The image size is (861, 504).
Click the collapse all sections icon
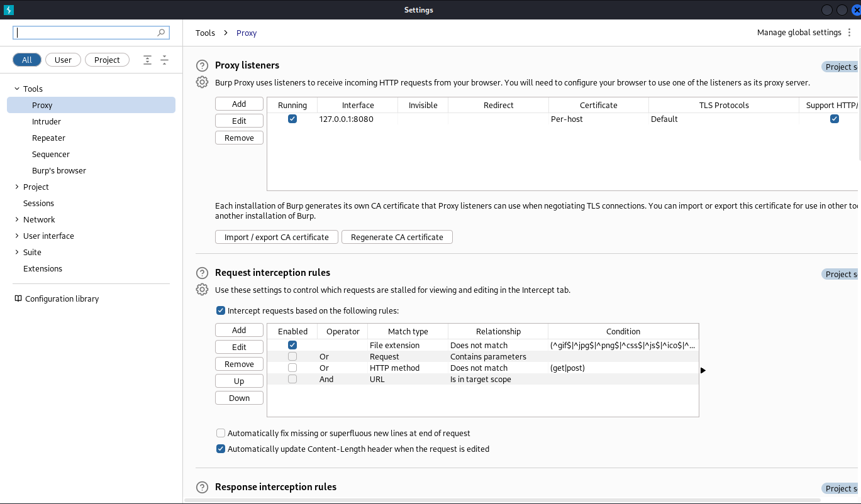(x=164, y=60)
